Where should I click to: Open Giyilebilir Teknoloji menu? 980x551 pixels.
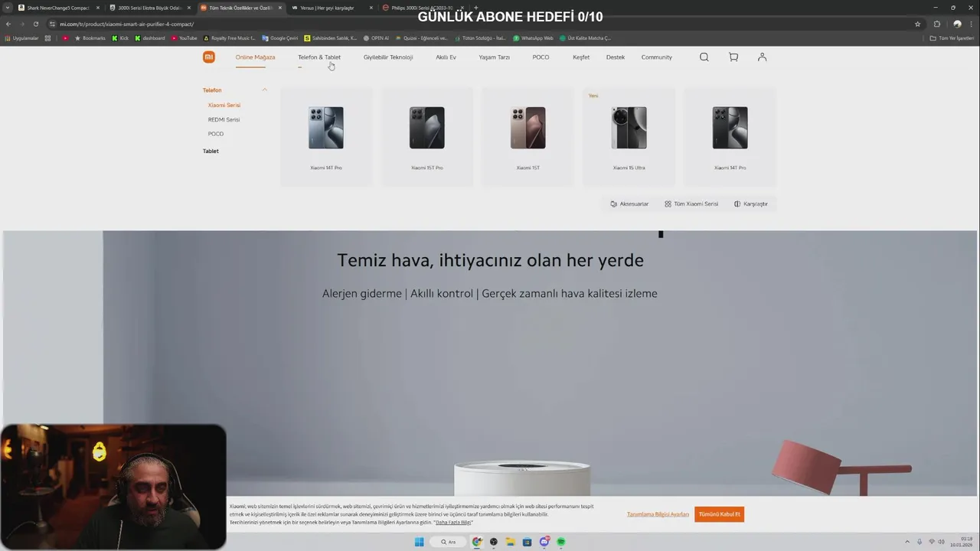[388, 57]
